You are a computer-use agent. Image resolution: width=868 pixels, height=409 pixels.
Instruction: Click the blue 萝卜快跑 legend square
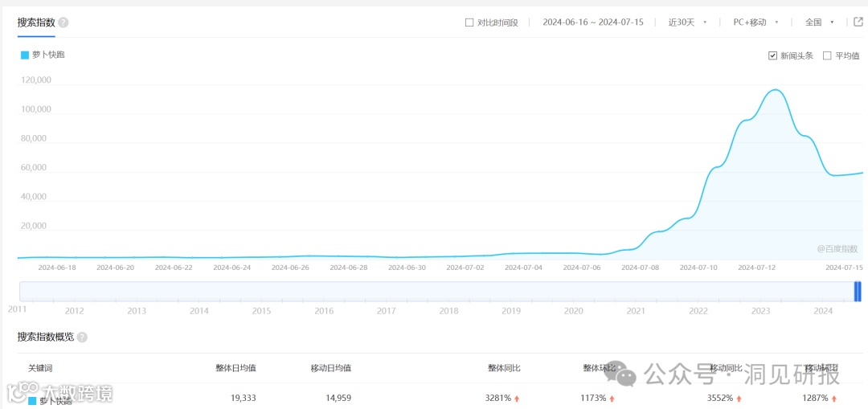click(25, 55)
